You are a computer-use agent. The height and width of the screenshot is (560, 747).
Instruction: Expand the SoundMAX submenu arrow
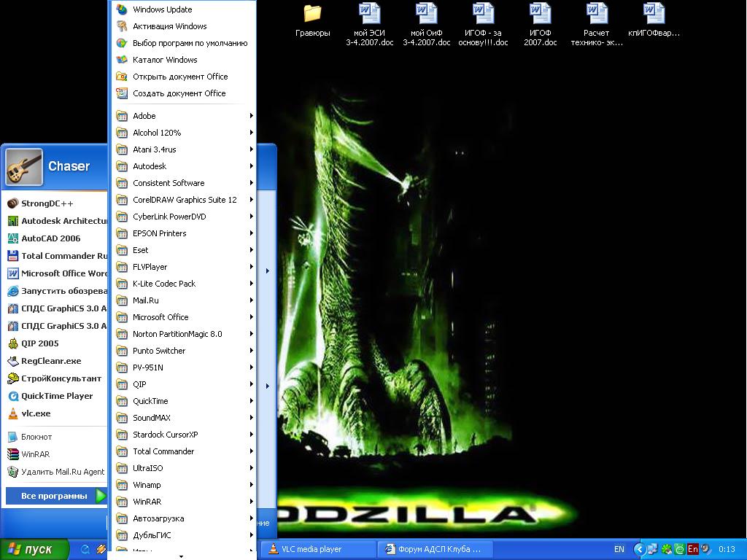(251, 418)
